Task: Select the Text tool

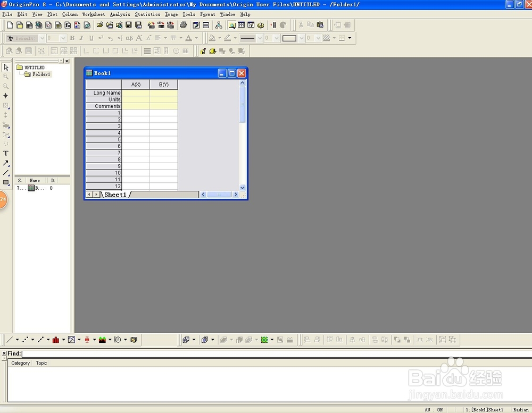Action: point(6,153)
